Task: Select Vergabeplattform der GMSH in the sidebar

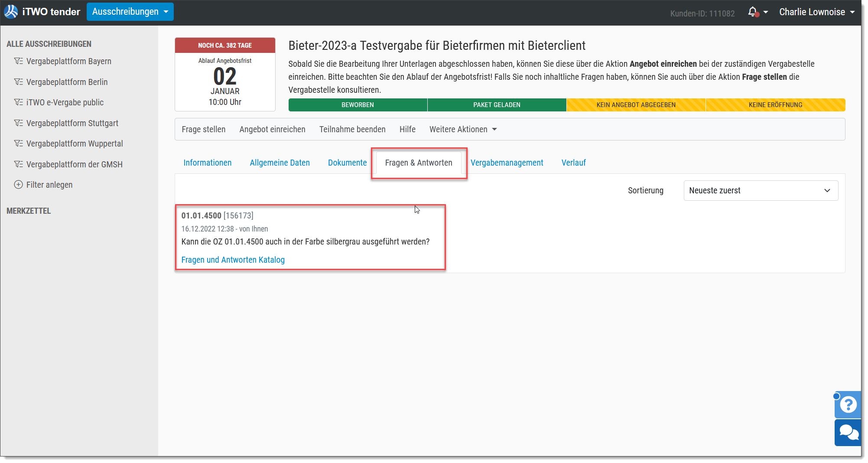Action: [x=75, y=164]
